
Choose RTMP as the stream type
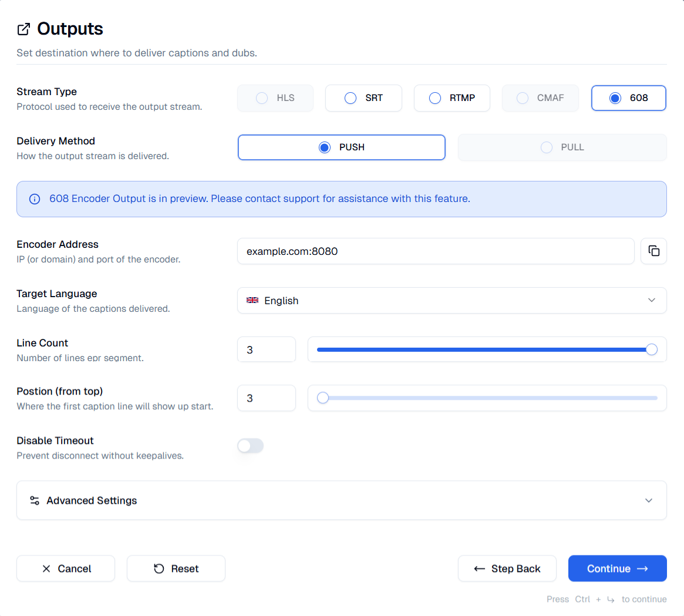(452, 98)
